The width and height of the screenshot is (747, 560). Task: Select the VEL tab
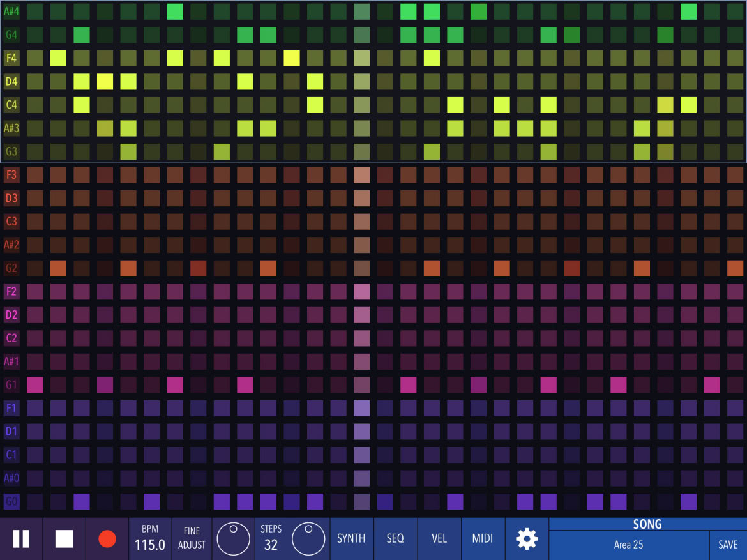tap(439, 539)
